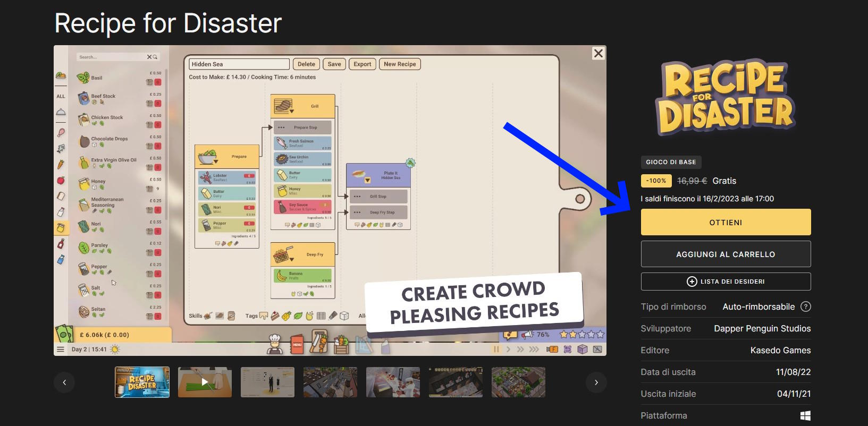The height and width of the screenshot is (426, 868).
Task: Select the Nori ingredient in the list
Action: pos(120,227)
